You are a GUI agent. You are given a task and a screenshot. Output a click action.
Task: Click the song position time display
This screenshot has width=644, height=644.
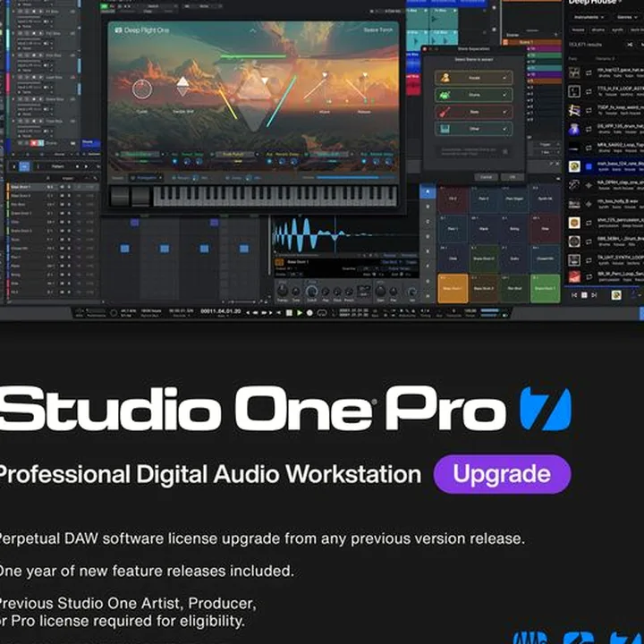[x=221, y=311]
